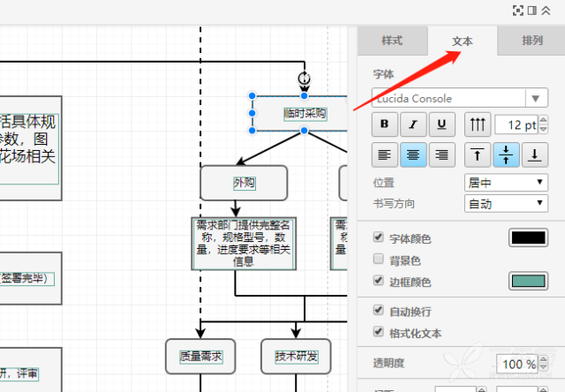Select the 需求部门提供完整名称 text box
The image size is (565, 392).
coord(244,244)
